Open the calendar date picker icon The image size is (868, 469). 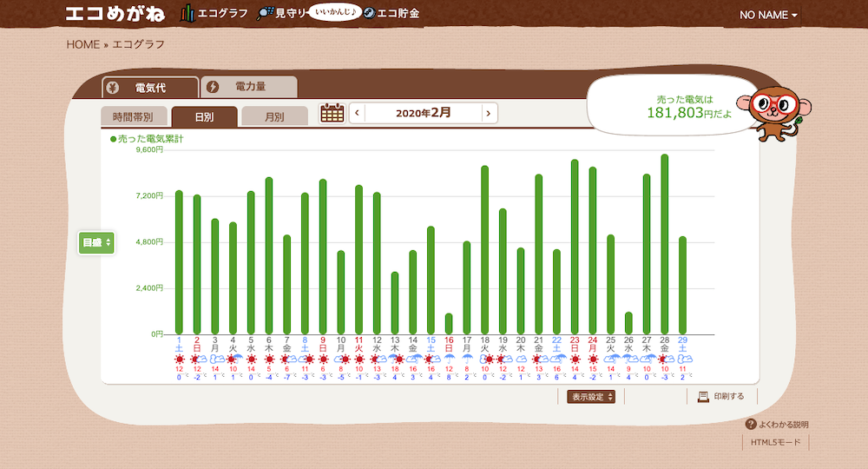point(332,113)
